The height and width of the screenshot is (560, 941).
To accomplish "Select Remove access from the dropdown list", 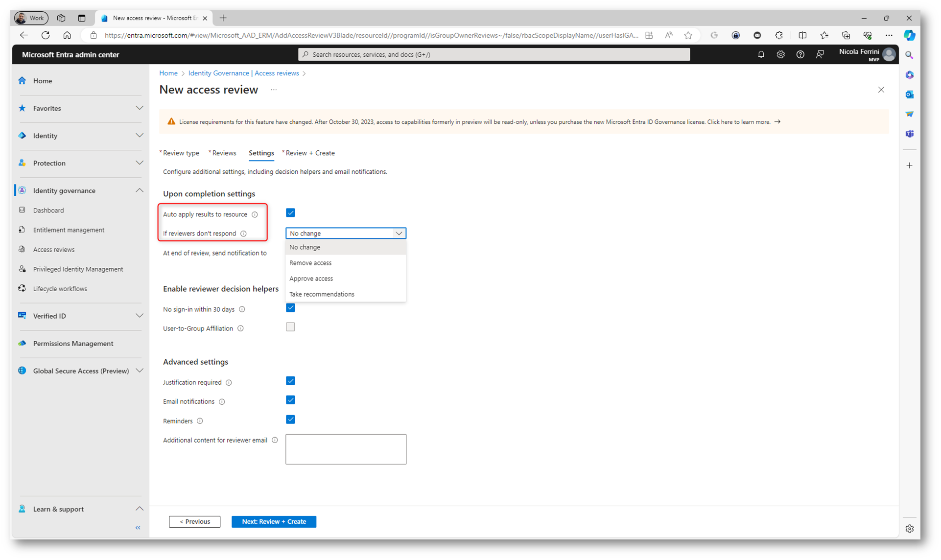I will point(346,263).
